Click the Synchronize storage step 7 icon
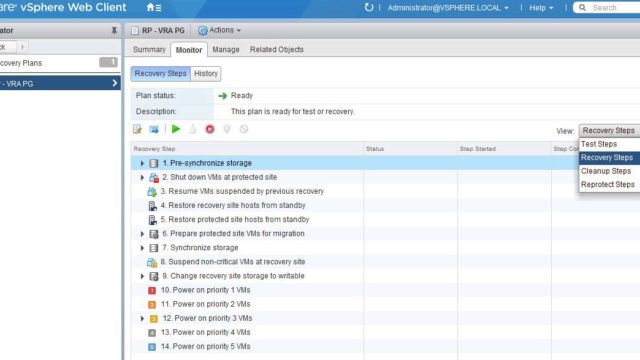This screenshot has height=360, width=640. tap(153, 248)
